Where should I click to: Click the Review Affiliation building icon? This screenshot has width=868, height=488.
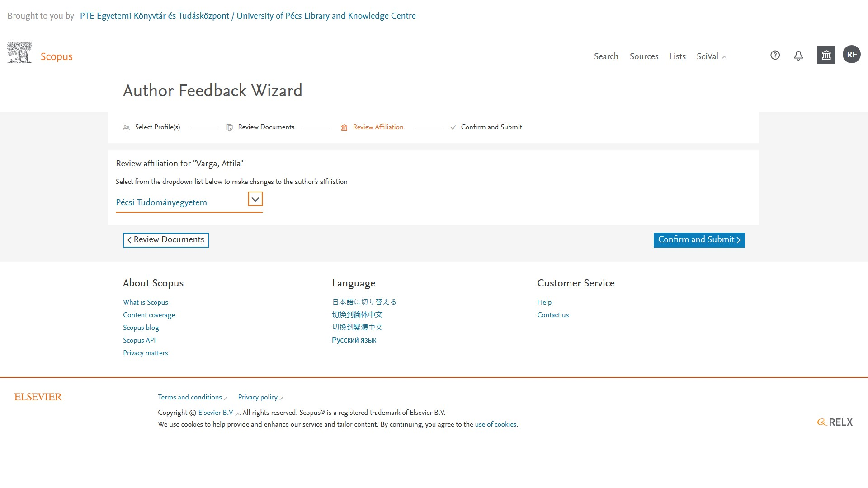coord(344,128)
